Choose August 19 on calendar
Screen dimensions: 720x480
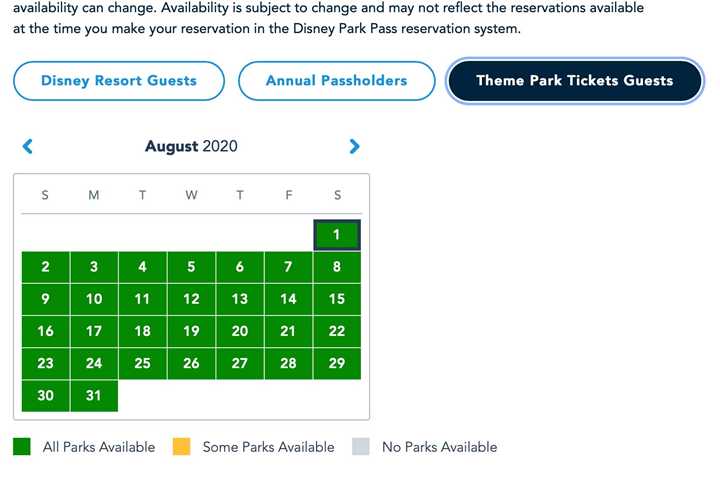point(191,331)
